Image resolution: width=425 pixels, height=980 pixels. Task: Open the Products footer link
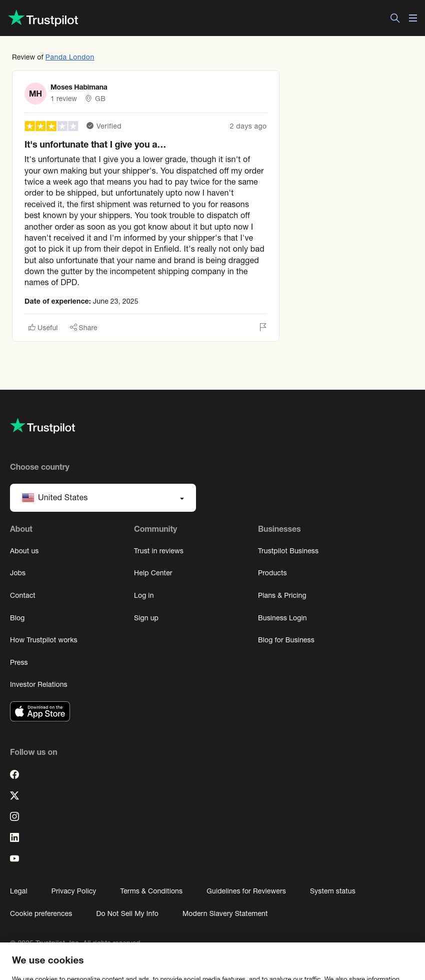(272, 573)
